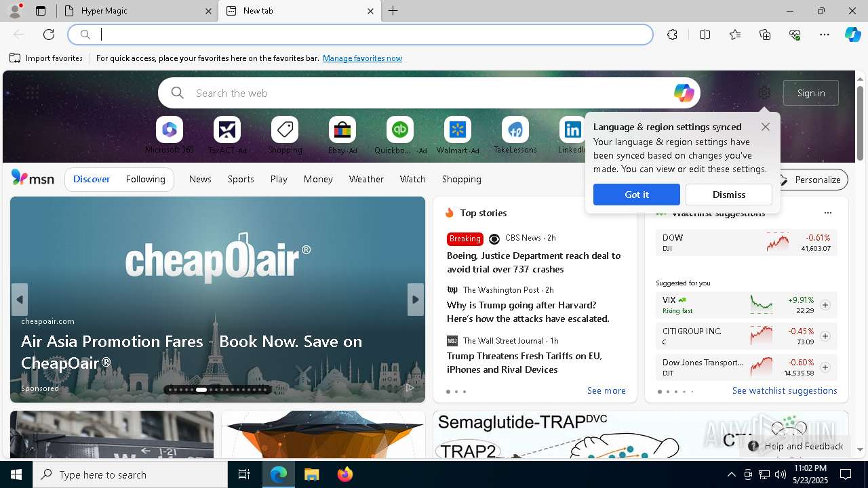Screen dimensions: 868x488
Task: Click the Copilot icon in web search box
Action: (684, 93)
